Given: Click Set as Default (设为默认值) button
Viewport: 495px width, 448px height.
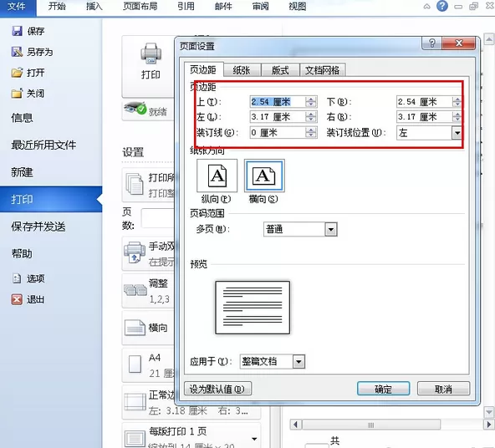Looking at the screenshot, I should tap(218, 389).
